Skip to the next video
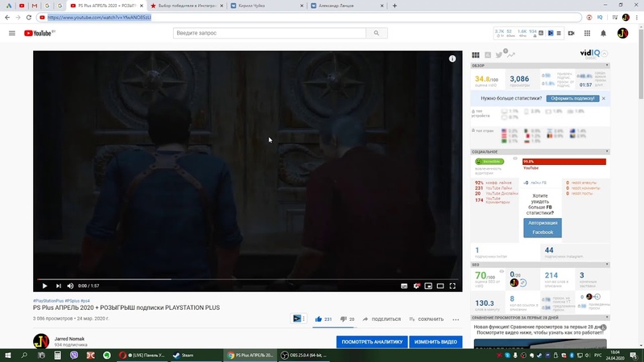 58,286
